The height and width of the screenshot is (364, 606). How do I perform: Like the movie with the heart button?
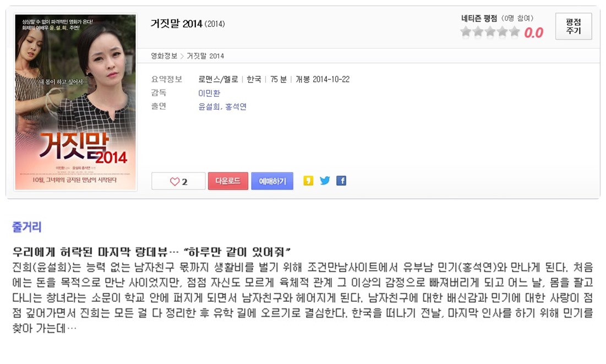(178, 181)
